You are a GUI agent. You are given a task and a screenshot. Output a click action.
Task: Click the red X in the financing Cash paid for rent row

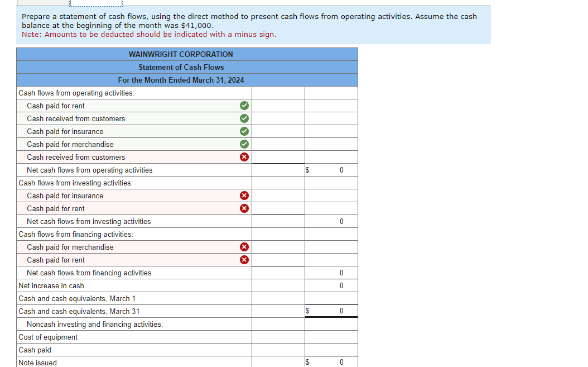(x=244, y=260)
